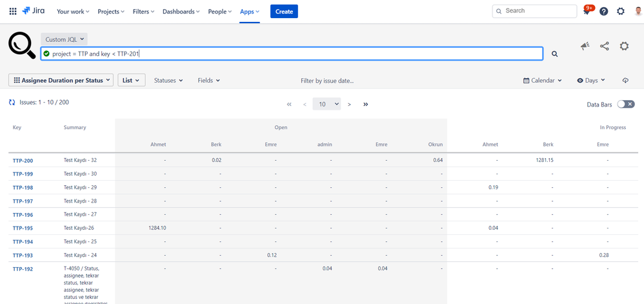Open issue TTP-195
644x304 pixels.
point(23,228)
